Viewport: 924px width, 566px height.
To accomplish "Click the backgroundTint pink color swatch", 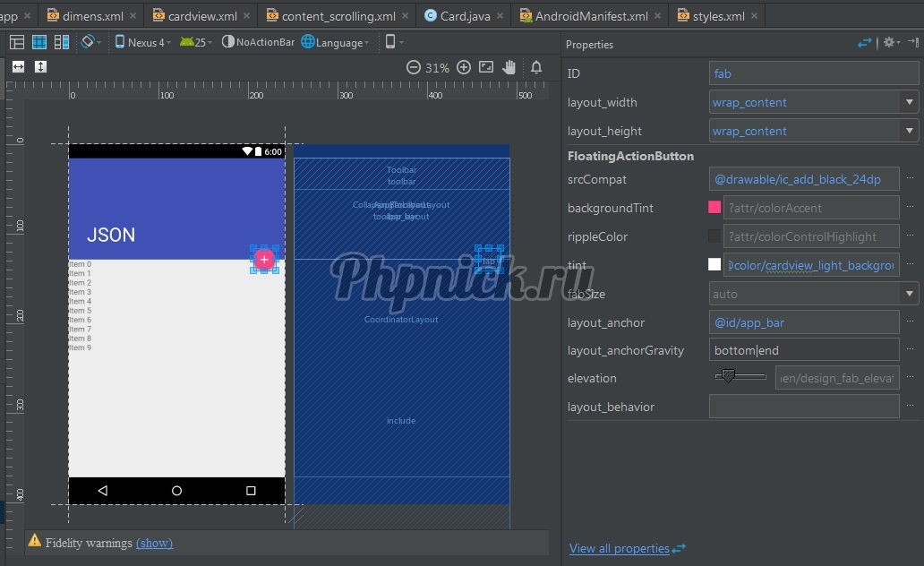I will coord(714,208).
